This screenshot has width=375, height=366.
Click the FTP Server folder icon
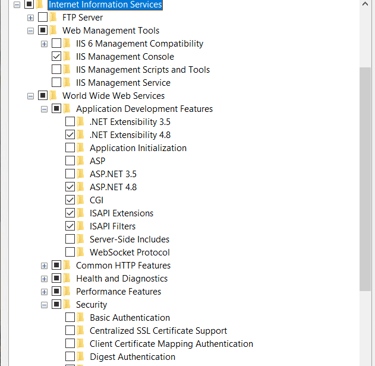pyautogui.click(x=53, y=17)
